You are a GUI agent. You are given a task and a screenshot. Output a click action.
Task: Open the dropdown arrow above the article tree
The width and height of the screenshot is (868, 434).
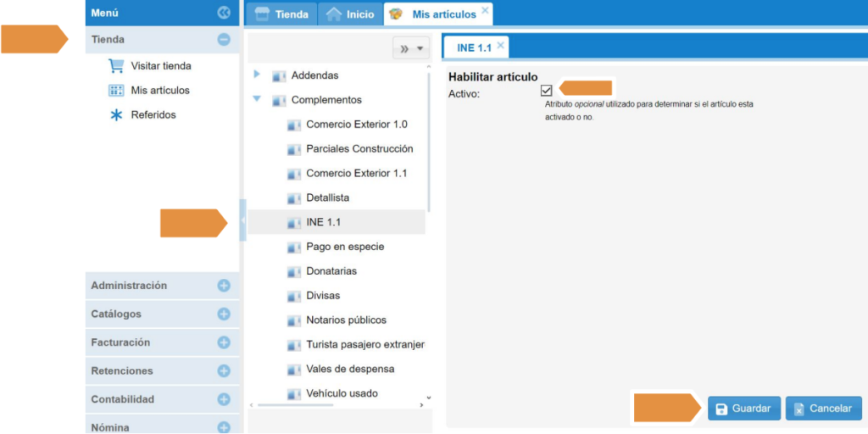[x=420, y=49]
